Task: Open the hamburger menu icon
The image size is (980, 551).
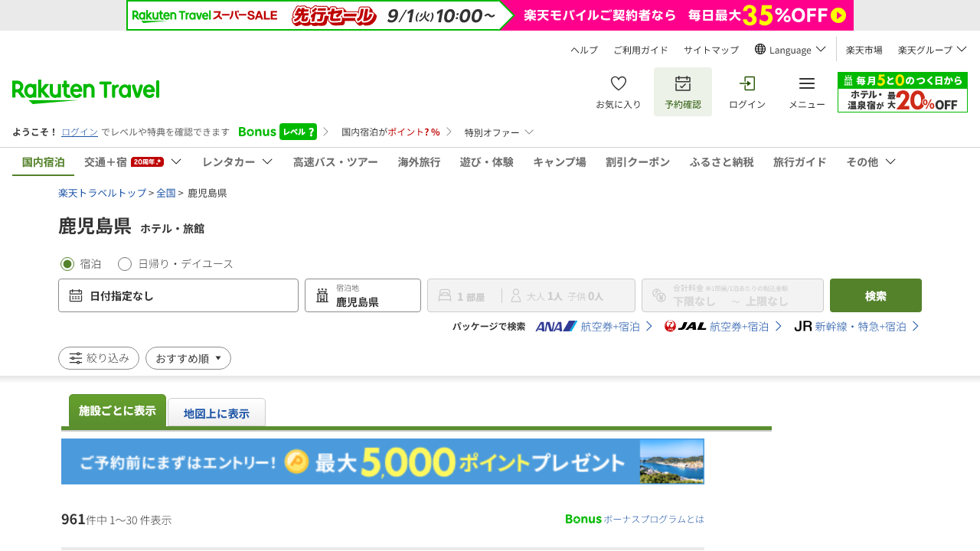Action: pos(807,83)
